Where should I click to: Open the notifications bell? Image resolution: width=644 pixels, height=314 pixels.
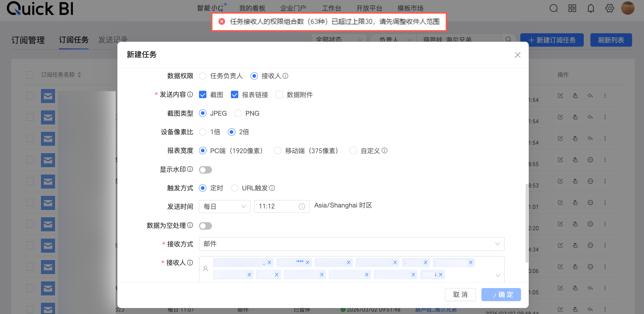[x=591, y=8]
